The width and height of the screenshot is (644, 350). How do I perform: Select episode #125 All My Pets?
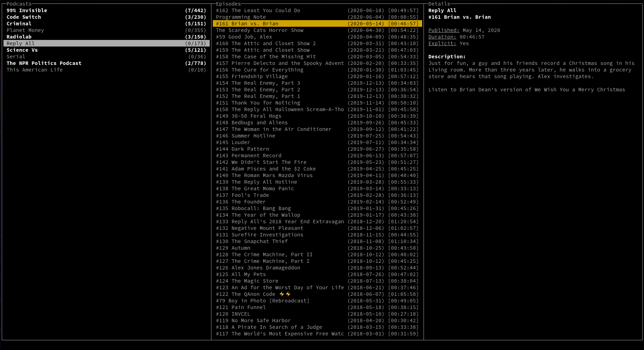(317, 274)
